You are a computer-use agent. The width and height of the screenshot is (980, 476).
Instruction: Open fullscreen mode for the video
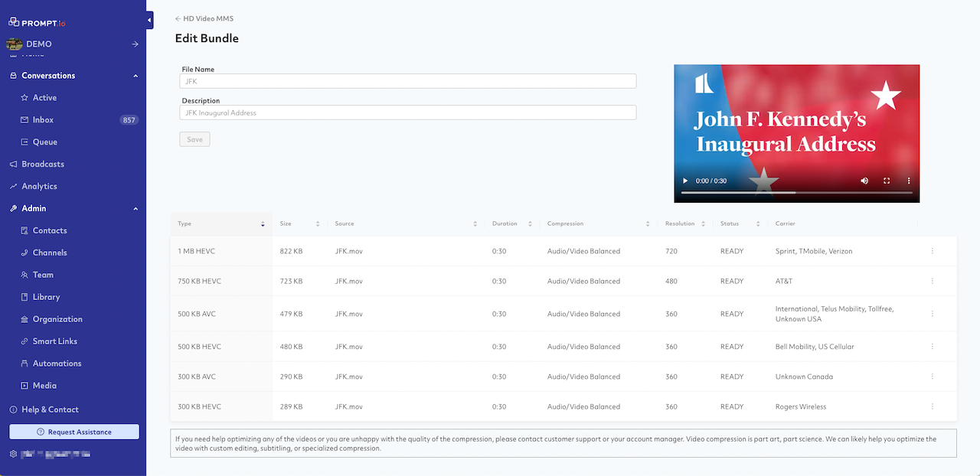887,181
